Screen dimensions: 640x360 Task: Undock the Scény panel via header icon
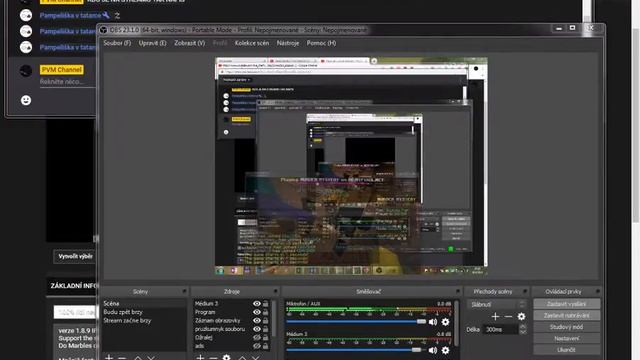click(x=184, y=291)
